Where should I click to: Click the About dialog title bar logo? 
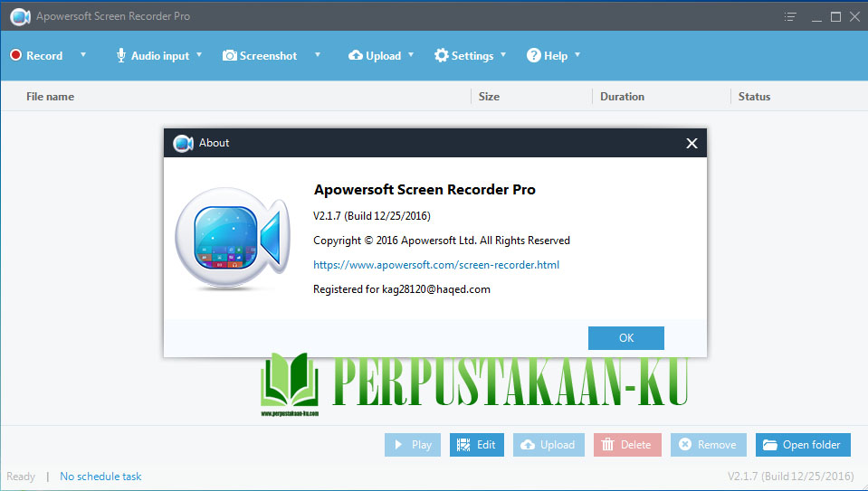pos(183,143)
